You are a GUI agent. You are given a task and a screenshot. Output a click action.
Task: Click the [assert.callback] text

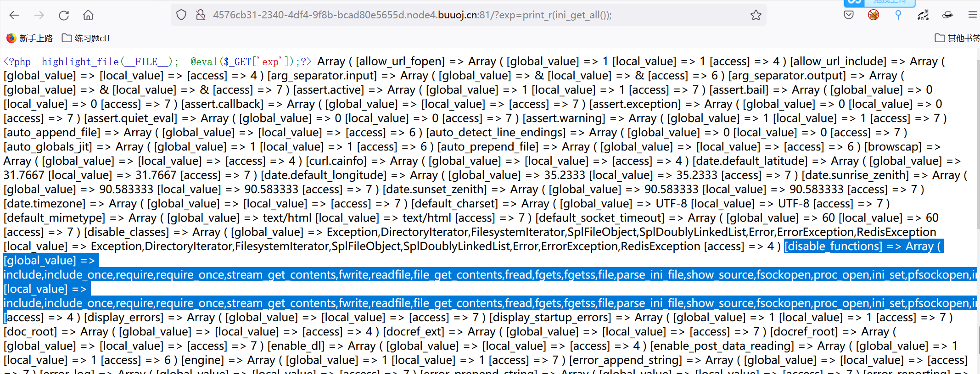[222, 104]
